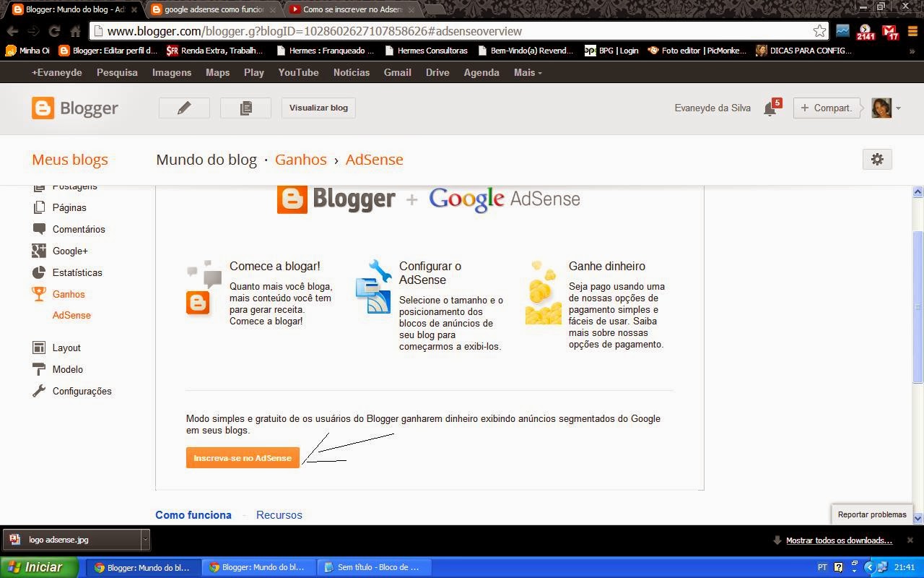This screenshot has width=924, height=578.
Task: Click the Windows Iniciar start button
Action: (x=40, y=567)
